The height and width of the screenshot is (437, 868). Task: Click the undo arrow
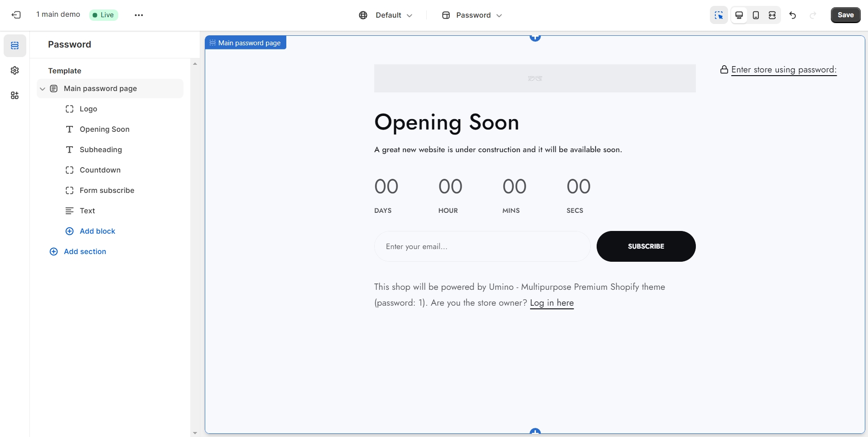(792, 15)
